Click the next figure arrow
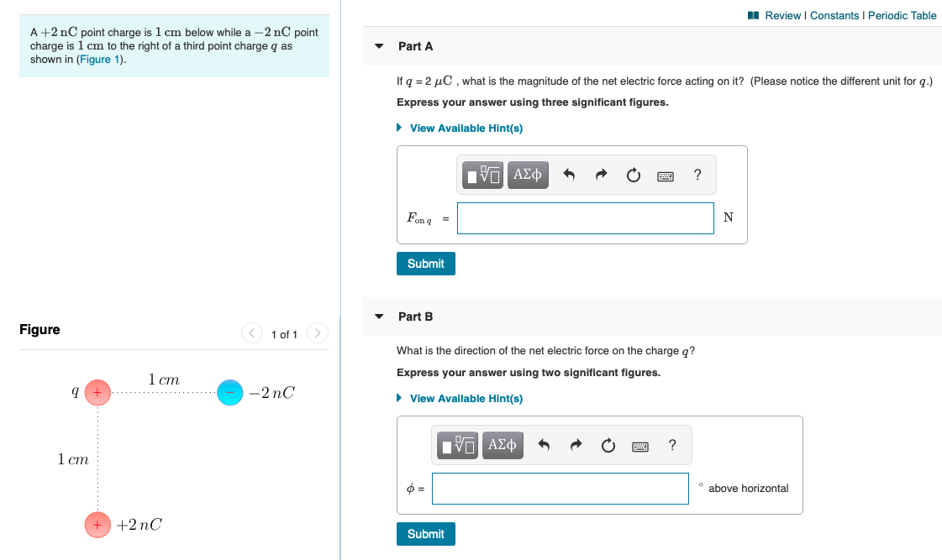The width and height of the screenshot is (942, 560). tap(317, 332)
